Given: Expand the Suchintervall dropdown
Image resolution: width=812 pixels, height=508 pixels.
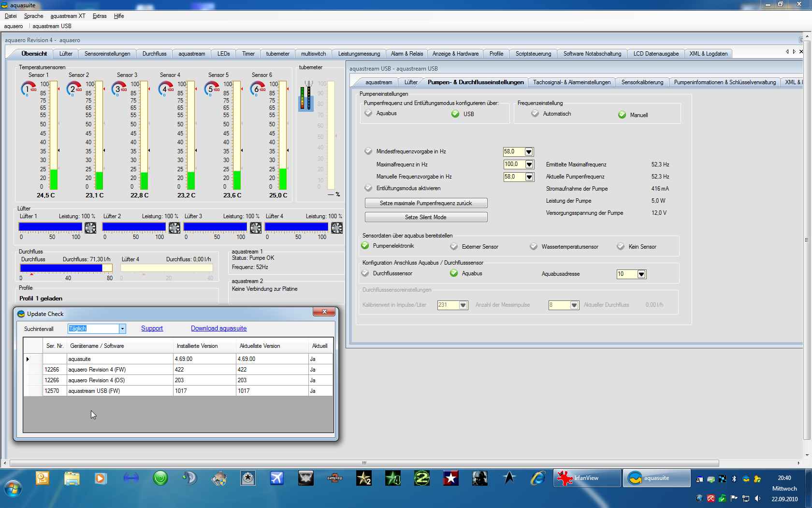Looking at the screenshot, I should pos(122,329).
